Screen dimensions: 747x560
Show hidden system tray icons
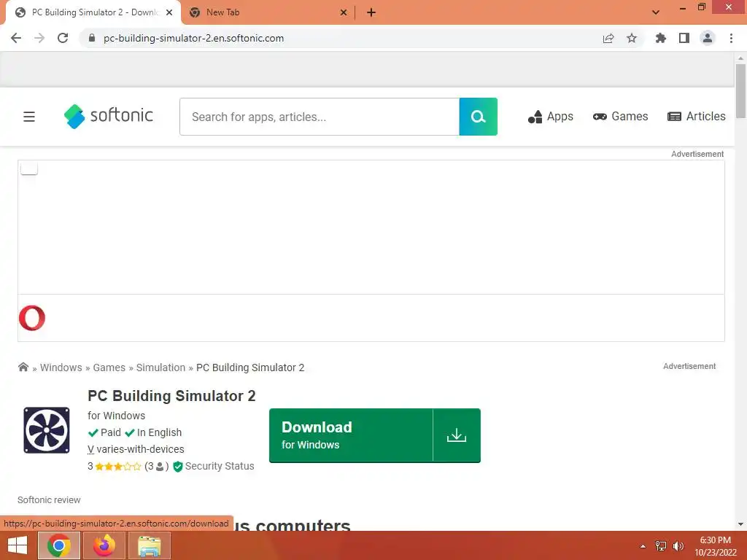tap(643, 546)
